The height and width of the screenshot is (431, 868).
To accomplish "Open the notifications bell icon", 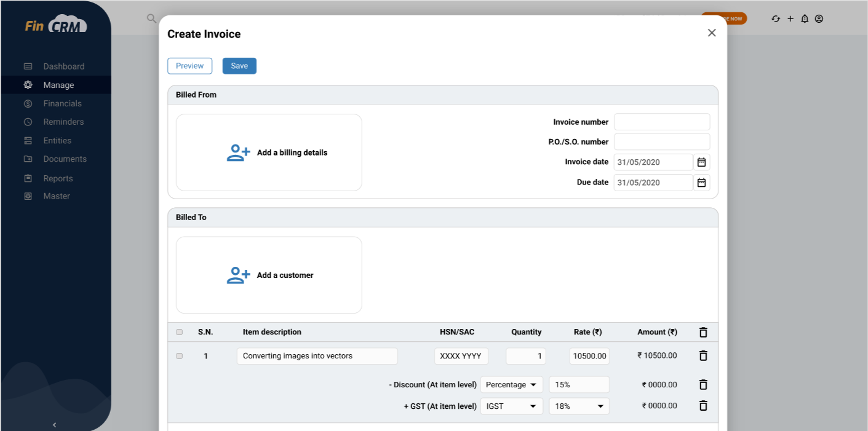I will click(x=804, y=18).
